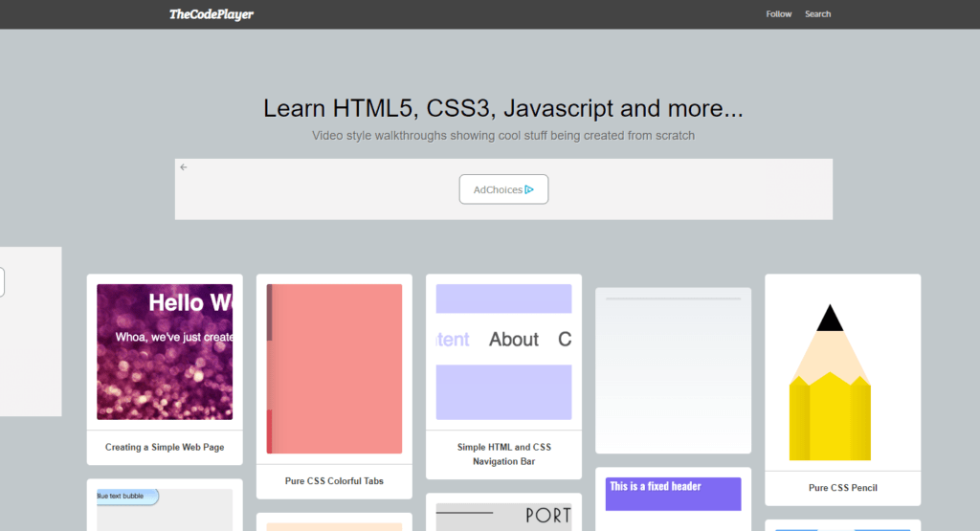Viewport: 980px width, 531px height.
Task: Open the Follow menu item
Action: (779, 14)
